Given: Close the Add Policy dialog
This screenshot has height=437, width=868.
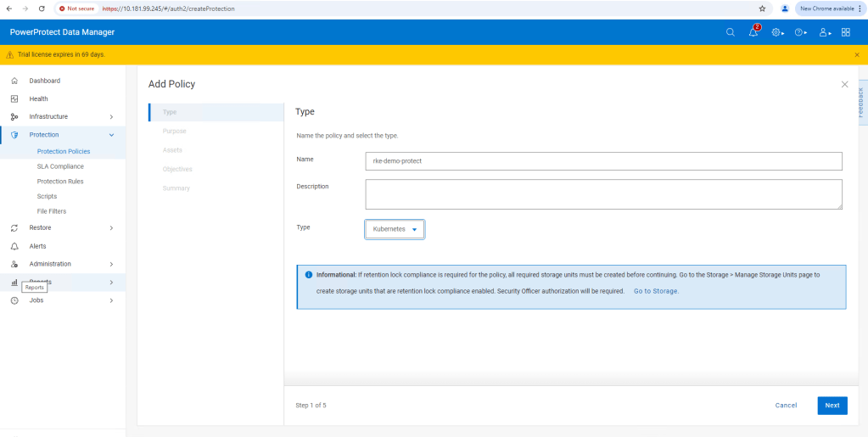Looking at the screenshot, I should (844, 84).
